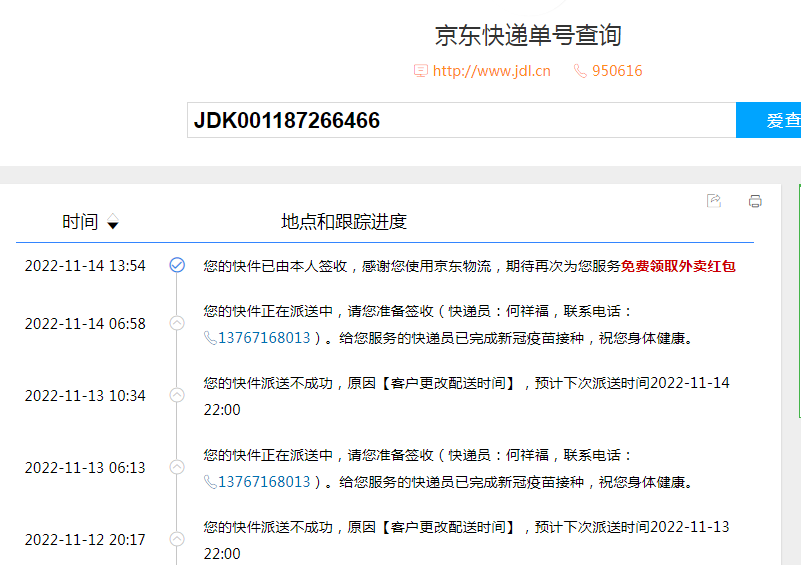Image resolution: width=801 pixels, height=565 pixels.
Task: Click timestamp 2022-11-13 06:13
Action: pyautogui.click(x=85, y=468)
